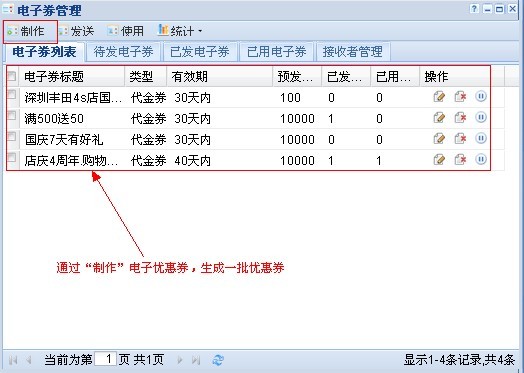
Task: Check the box for 满500送50 row
Action: pyautogui.click(x=12, y=116)
